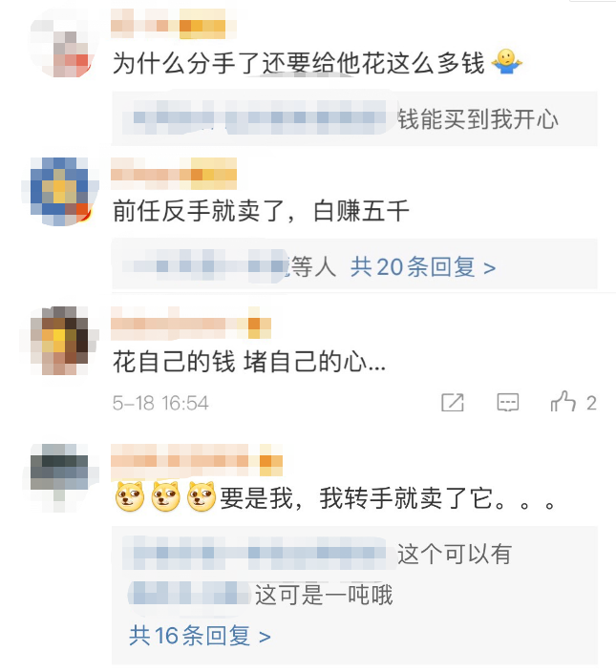
Task: Open the brown avatar of third commenter
Action: 60,341
